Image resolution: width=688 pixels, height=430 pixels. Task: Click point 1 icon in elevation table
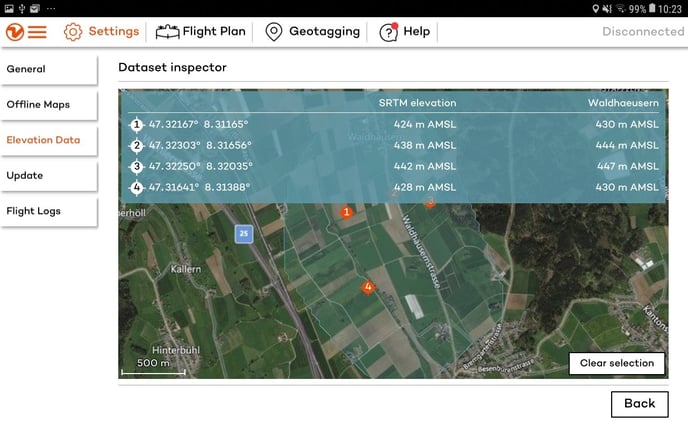[x=137, y=125]
